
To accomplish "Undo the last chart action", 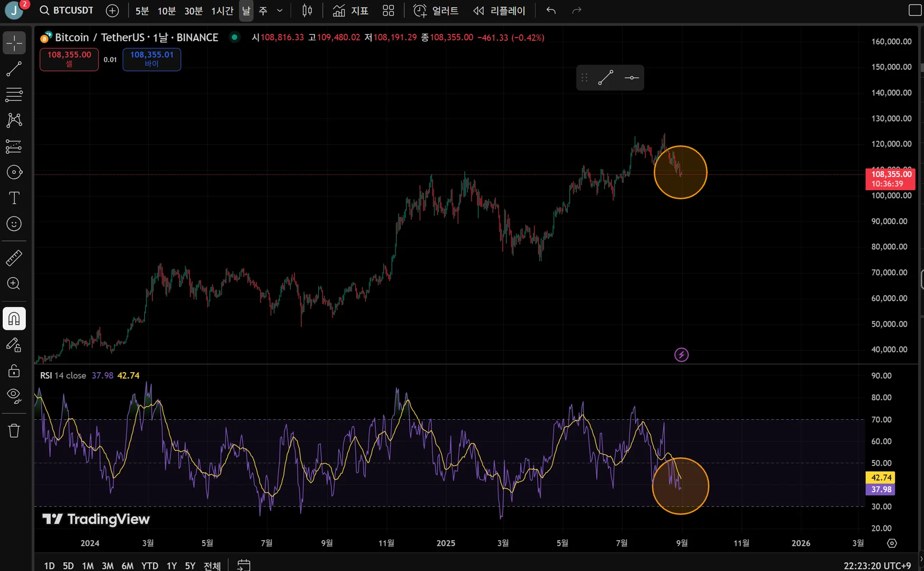I will 551,11.
